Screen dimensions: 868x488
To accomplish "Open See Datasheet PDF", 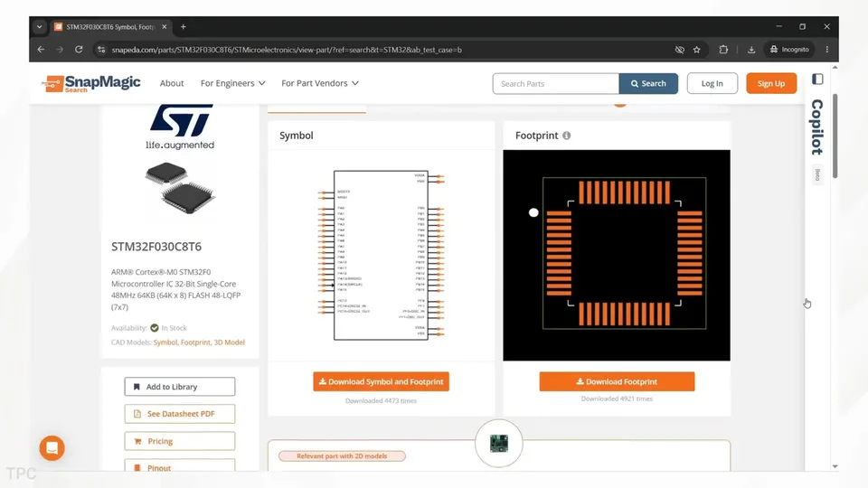I will 180,414.
